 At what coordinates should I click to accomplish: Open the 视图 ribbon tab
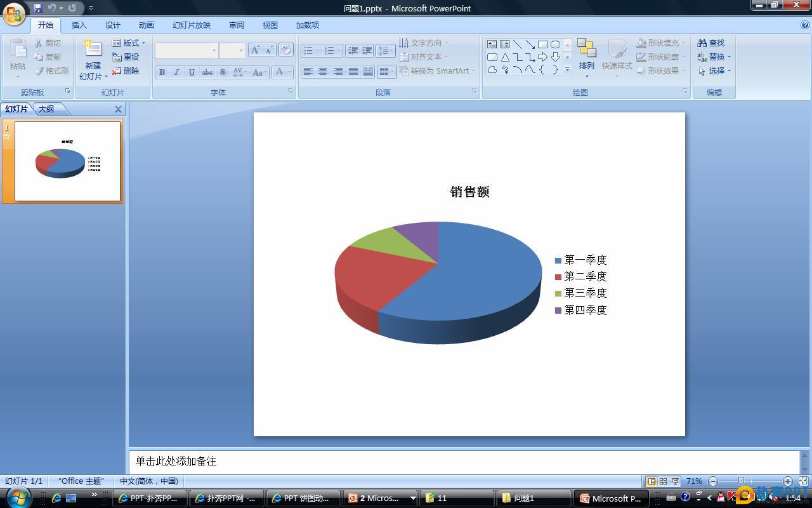(270, 25)
